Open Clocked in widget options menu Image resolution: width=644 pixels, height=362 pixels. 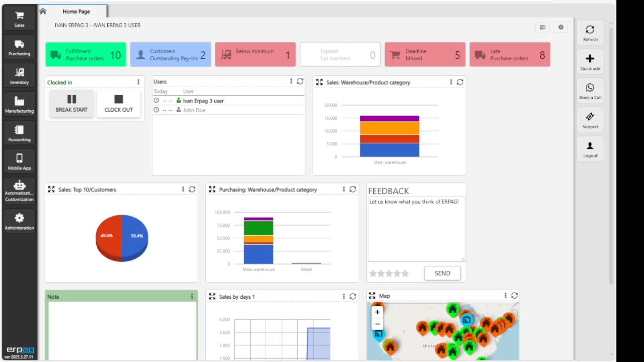click(x=138, y=82)
